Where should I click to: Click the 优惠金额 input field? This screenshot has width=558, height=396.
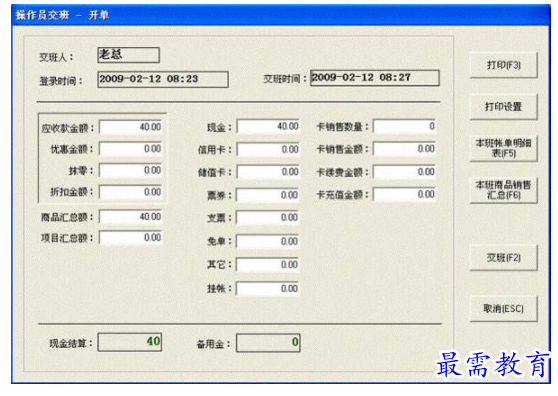pos(131,149)
